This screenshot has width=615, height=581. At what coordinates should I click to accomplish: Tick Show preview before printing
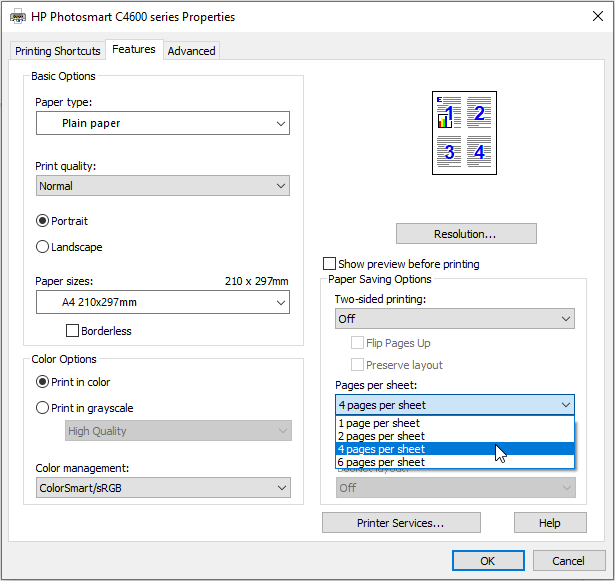click(329, 264)
